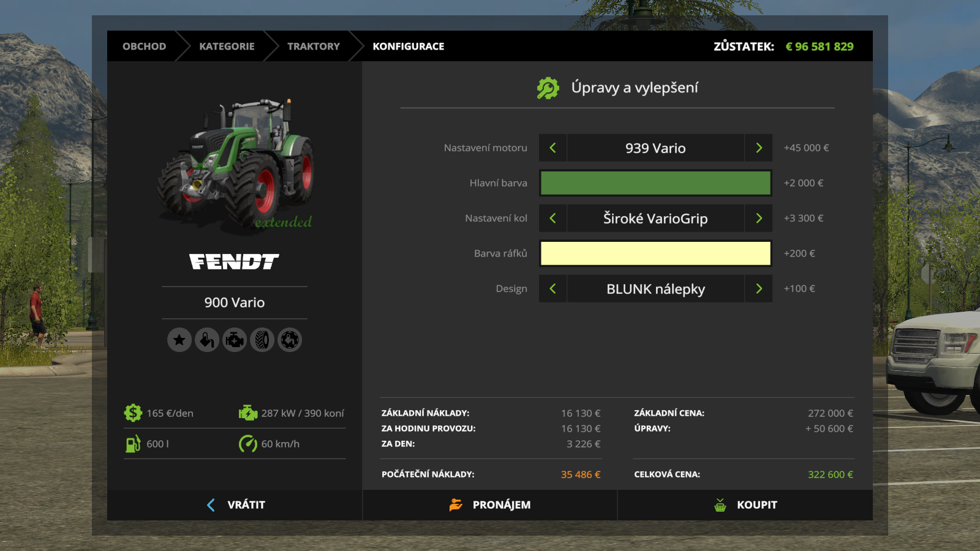Click the shopping basket icon beside KOUPIT
Screen dimensions: 980x551
tap(720, 505)
